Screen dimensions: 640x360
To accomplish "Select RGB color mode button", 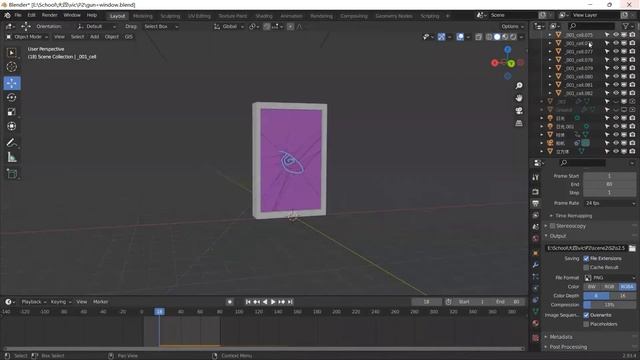I will (x=609, y=287).
